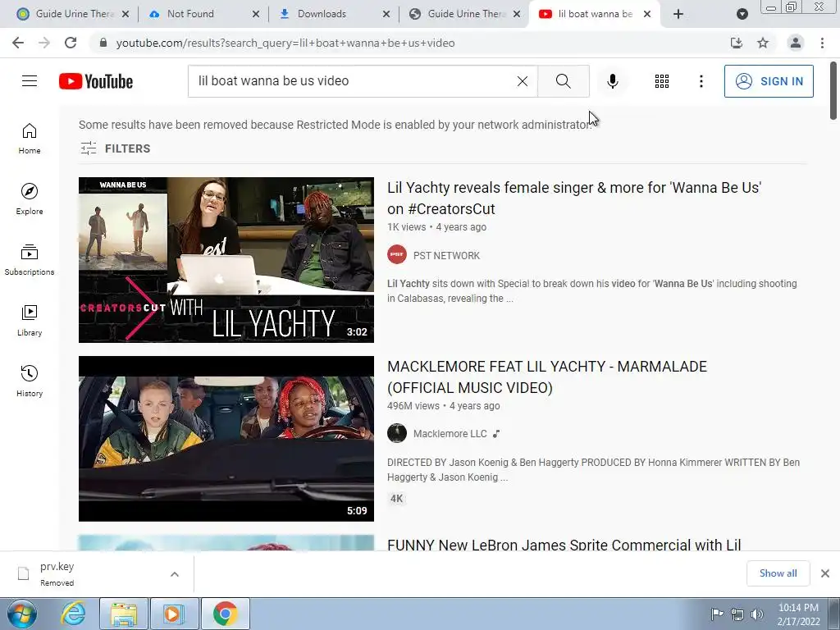840x630 pixels.
Task: Click the install app icon in address bar
Action: [x=737, y=43]
